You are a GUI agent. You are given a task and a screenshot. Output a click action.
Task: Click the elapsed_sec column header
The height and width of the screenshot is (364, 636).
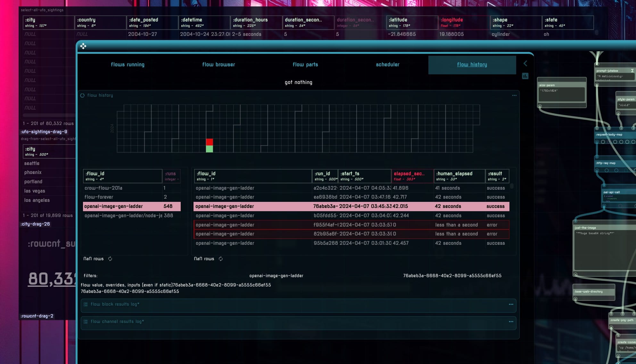(x=412, y=176)
